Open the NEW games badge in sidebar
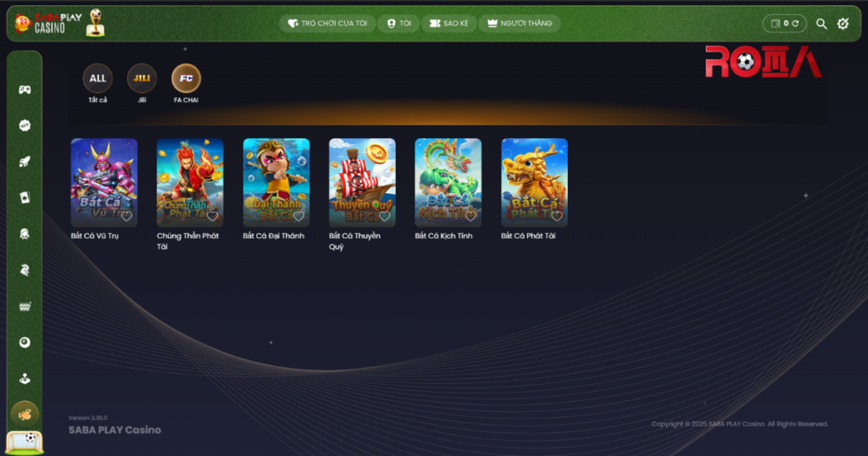Screen dimensions: 868x456 [x=25, y=125]
